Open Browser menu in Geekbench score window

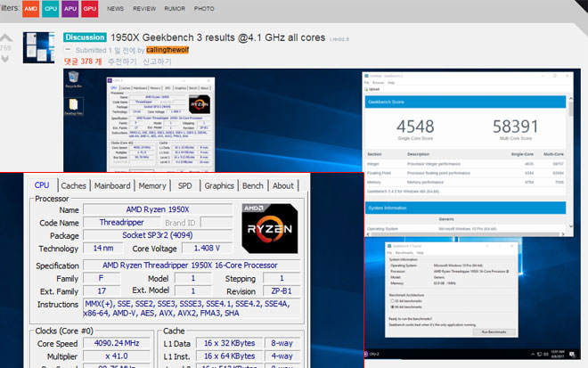(x=378, y=83)
